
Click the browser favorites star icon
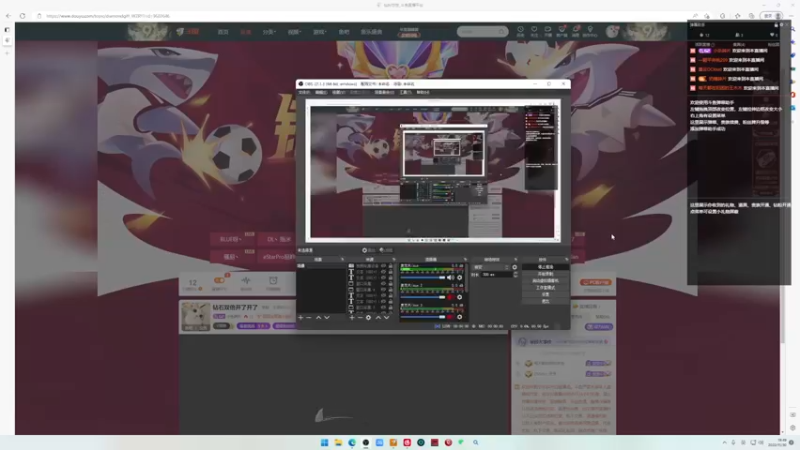pyautogui.click(x=737, y=16)
